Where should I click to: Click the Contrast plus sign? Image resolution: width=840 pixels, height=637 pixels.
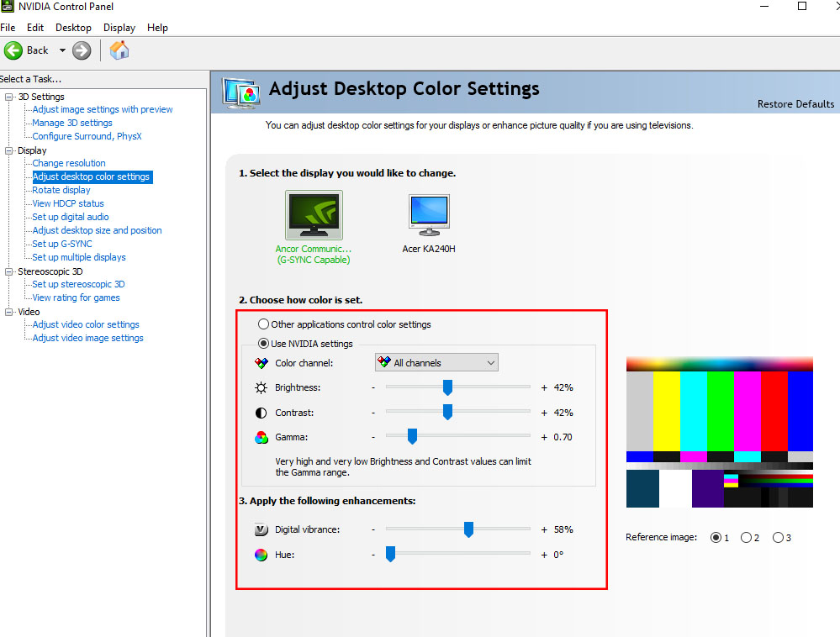point(544,413)
